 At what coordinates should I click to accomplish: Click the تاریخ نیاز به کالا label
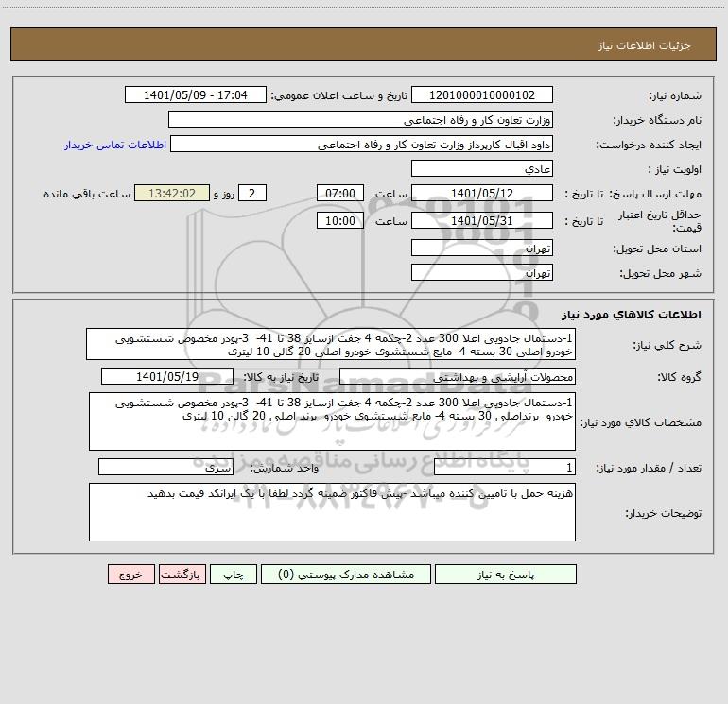[282, 377]
